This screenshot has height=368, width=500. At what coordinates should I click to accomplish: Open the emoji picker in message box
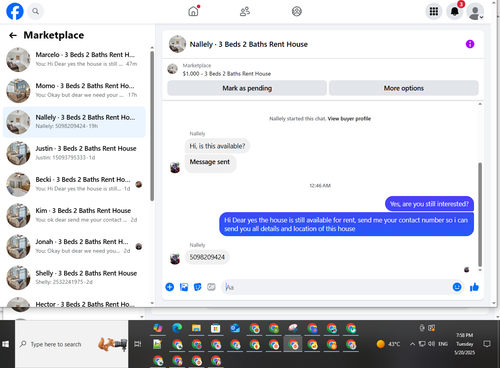tap(457, 287)
